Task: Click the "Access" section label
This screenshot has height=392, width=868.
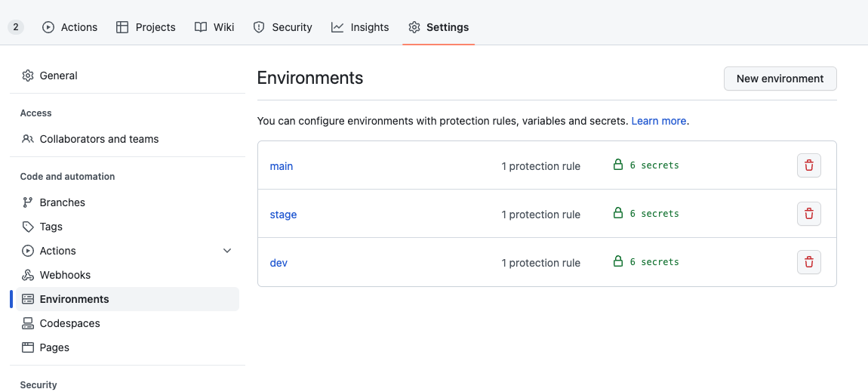Action: click(x=36, y=113)
